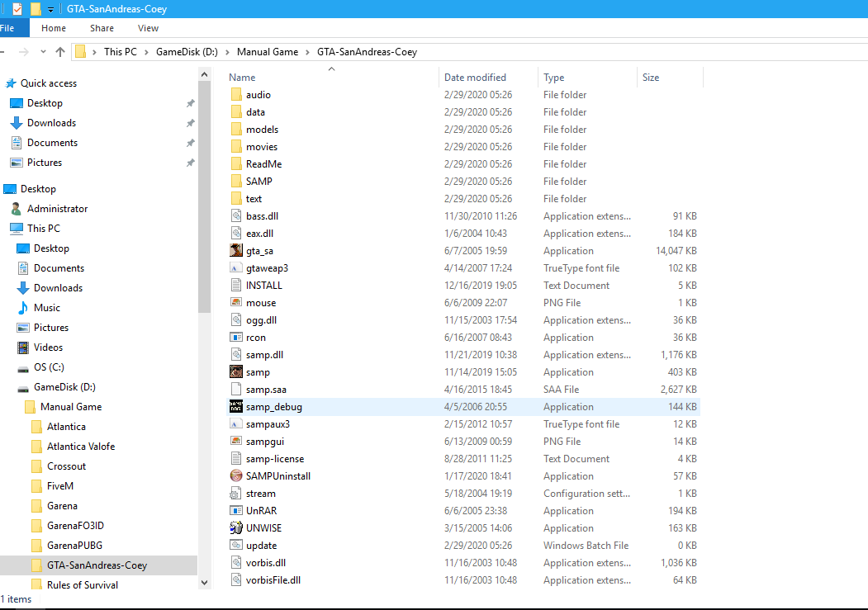Open the Home ribbon tab

(53, 27)
